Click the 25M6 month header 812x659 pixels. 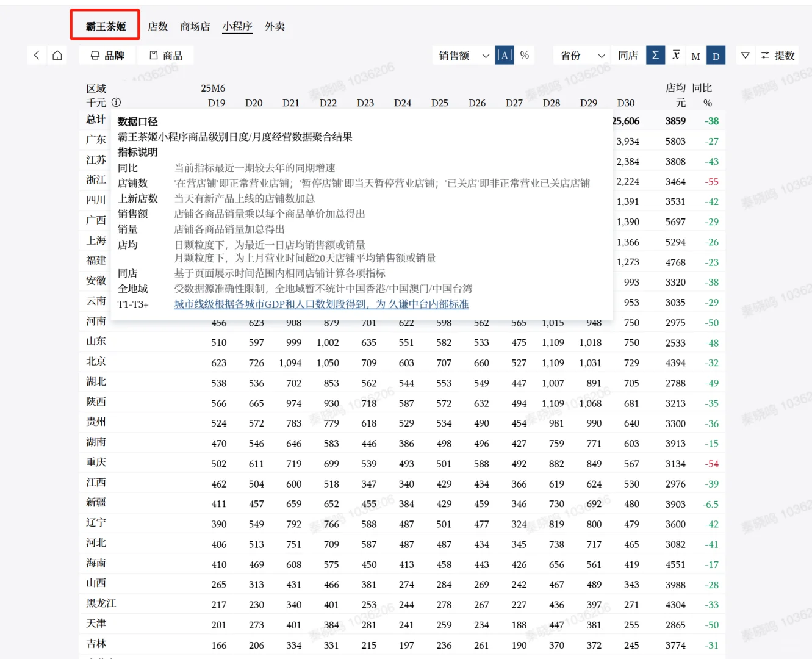[x=213, y=88]
